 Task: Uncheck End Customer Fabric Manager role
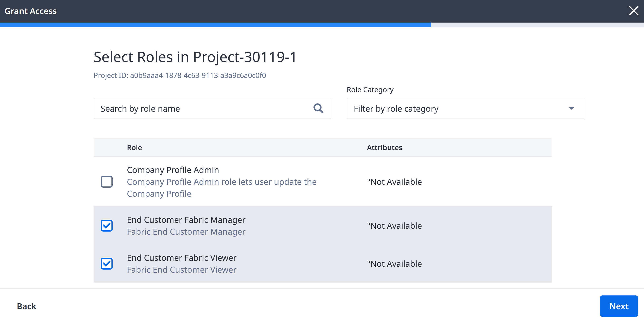pyautogui.click(x=107, y=226)
